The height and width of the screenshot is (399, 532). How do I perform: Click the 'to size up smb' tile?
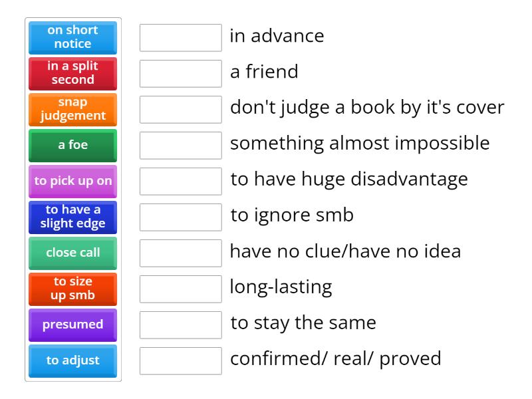click(73, 289)
